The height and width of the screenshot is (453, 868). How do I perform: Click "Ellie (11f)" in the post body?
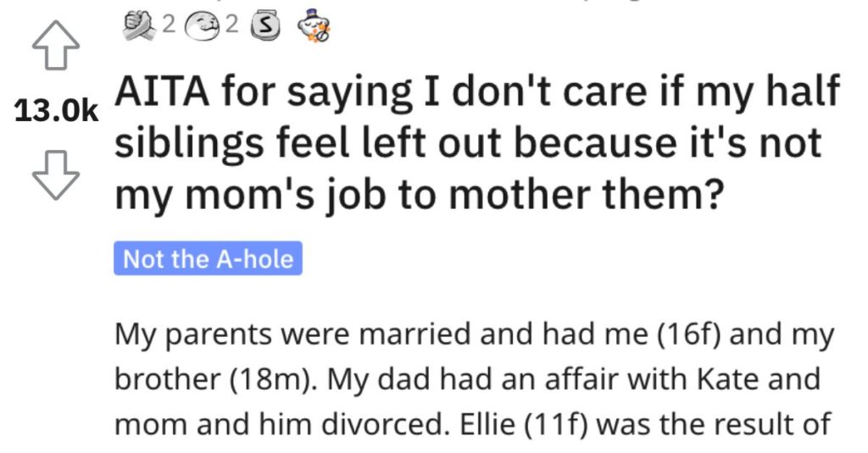(521, 425)
